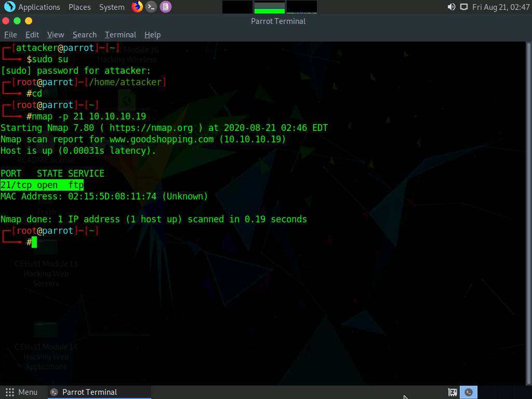Open the Menu grid icon in taskbar

(x=10, y=392)
